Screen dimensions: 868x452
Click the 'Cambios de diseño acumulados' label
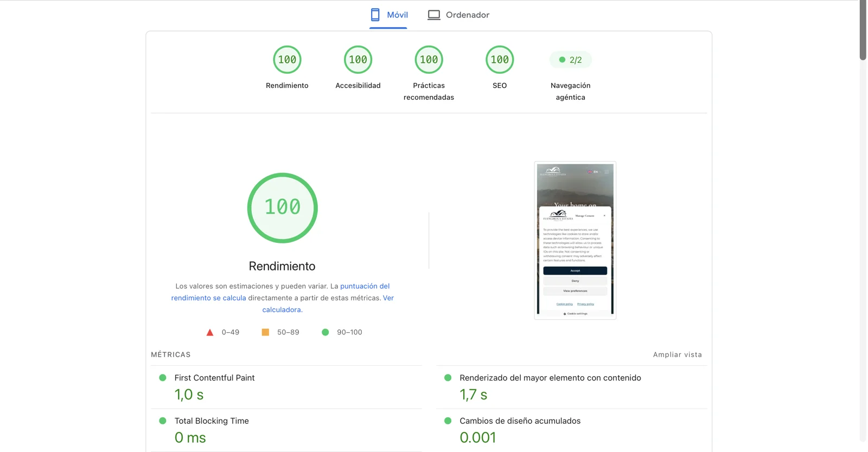coord(520,421)
